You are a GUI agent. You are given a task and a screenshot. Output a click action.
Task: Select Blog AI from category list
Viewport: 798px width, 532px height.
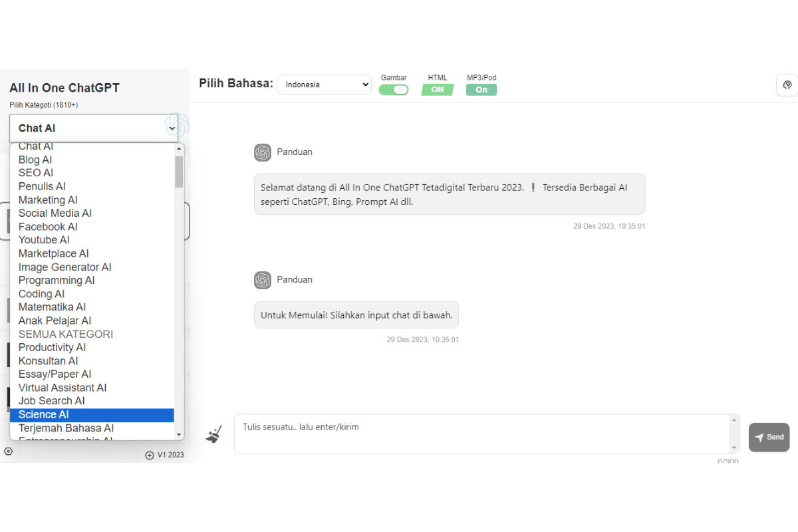click(x=92, y=160)
